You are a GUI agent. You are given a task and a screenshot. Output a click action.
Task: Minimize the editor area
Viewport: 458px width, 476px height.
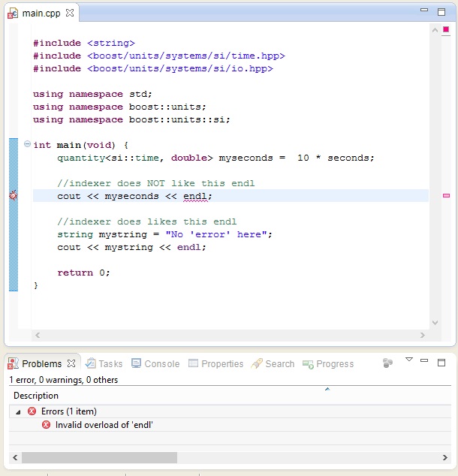(x=424, y=10)
